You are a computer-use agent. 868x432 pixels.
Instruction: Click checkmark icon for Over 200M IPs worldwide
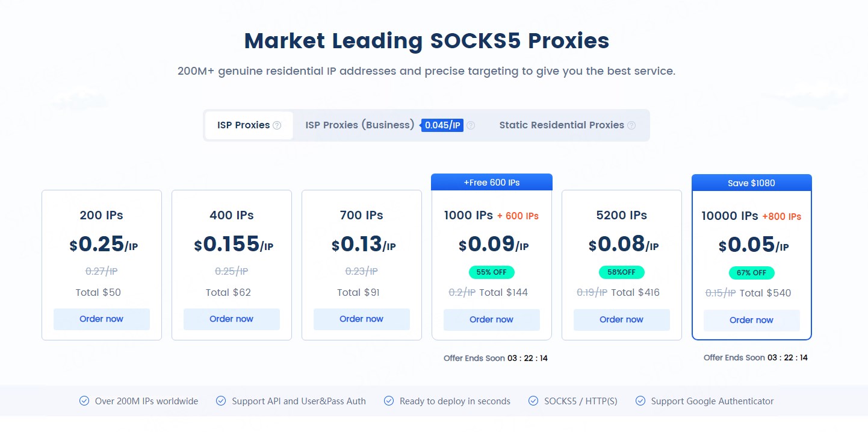coord(84,401)
